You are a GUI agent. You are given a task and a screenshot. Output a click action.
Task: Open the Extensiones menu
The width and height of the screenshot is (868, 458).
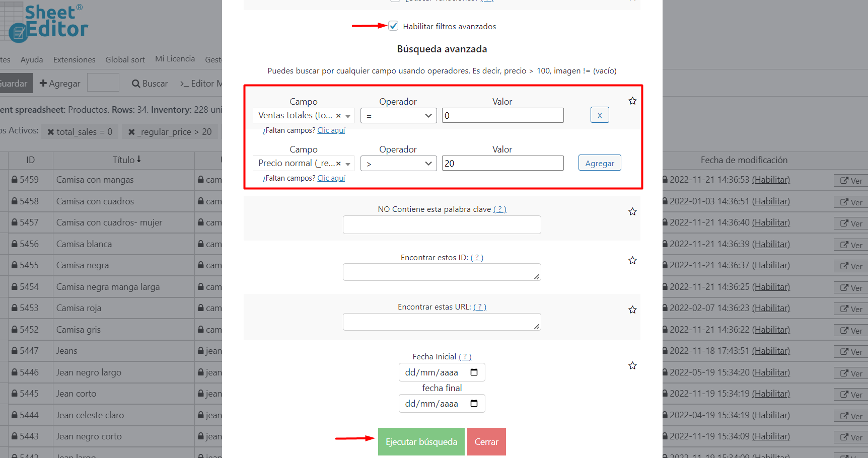pyautogui.click(x=74, y=60)
